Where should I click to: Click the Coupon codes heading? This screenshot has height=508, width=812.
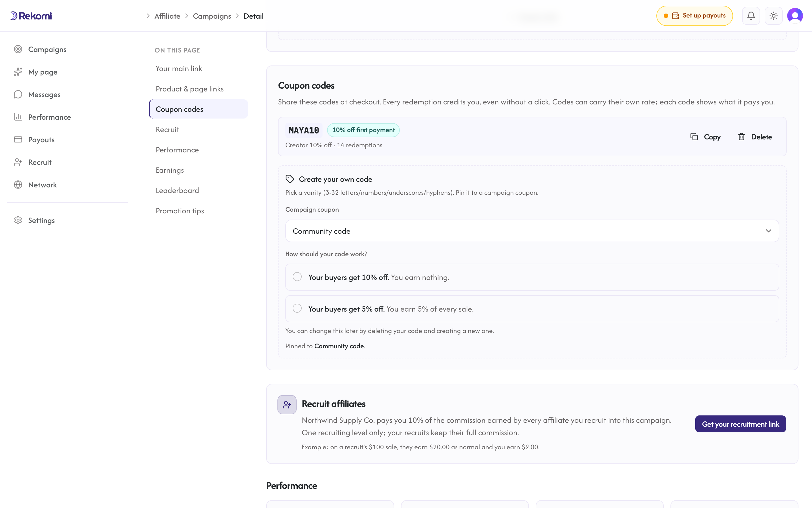tap(306, 86)
